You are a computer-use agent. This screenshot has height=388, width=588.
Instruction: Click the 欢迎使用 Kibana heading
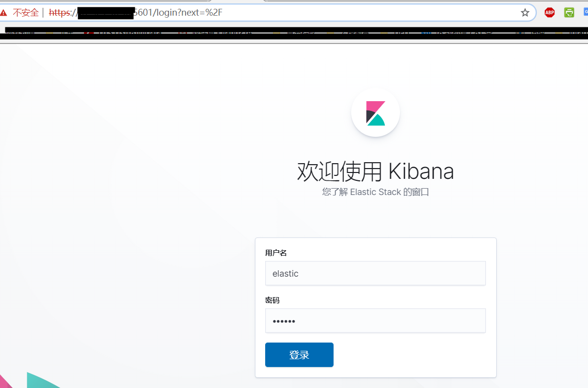(x=376, y=172)
